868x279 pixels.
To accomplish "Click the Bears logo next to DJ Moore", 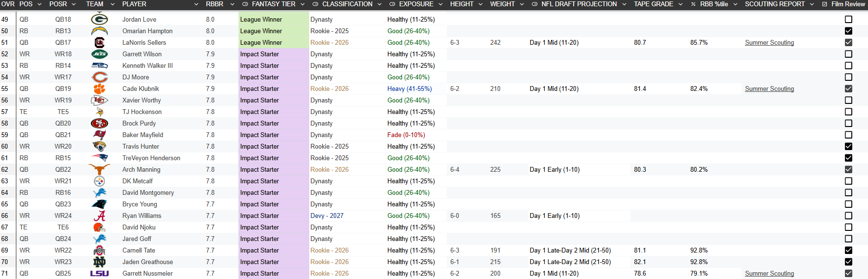I will (100, 77).
